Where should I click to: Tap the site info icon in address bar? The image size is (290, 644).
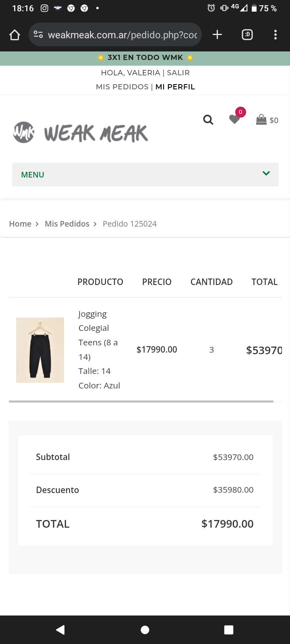(38, 35)
